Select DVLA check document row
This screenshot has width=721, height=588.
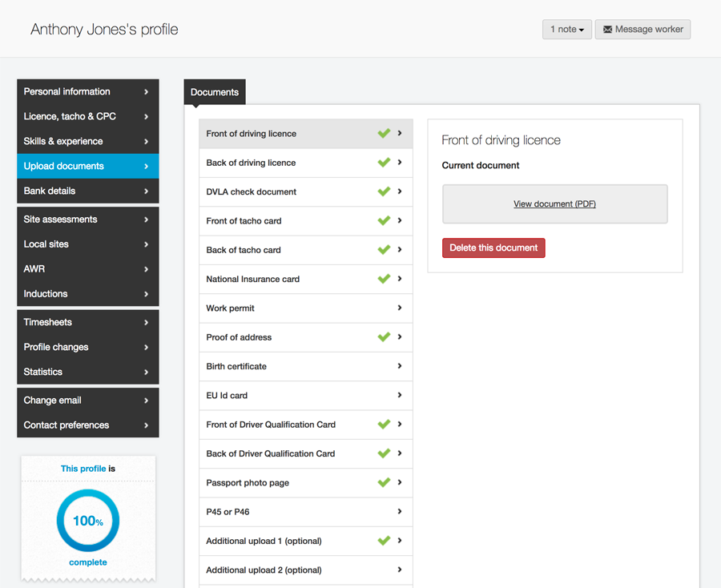pyautogui.click(x=306, y=191)
